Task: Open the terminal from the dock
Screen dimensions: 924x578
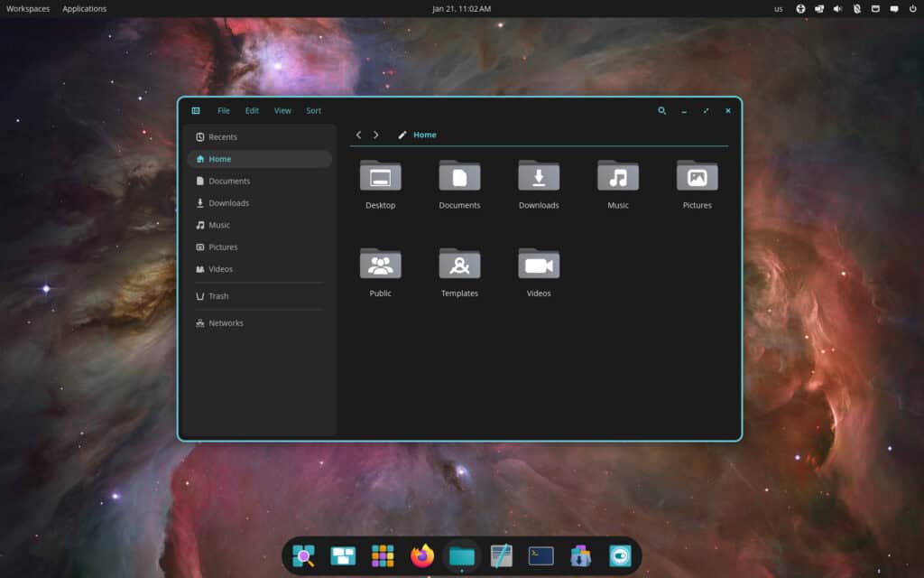Action: (540, 556)
